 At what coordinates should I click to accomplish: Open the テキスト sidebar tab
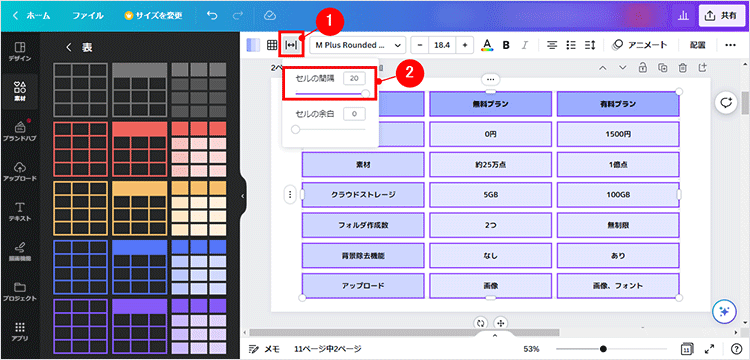click(x=20, y=211)
